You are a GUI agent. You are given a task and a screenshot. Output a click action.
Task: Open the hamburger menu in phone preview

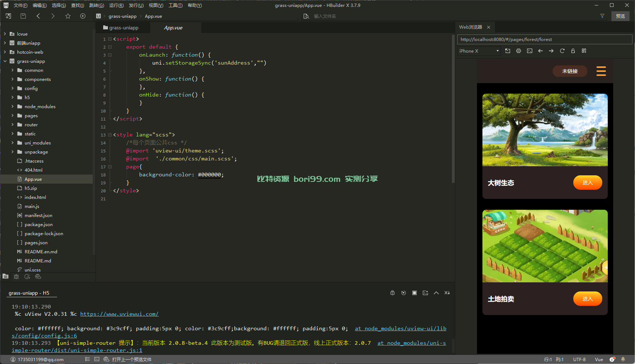click(x=601, y=71)
